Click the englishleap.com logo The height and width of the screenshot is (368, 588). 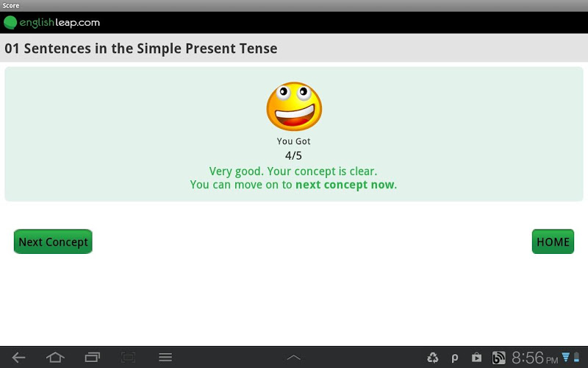pos(51,23)
